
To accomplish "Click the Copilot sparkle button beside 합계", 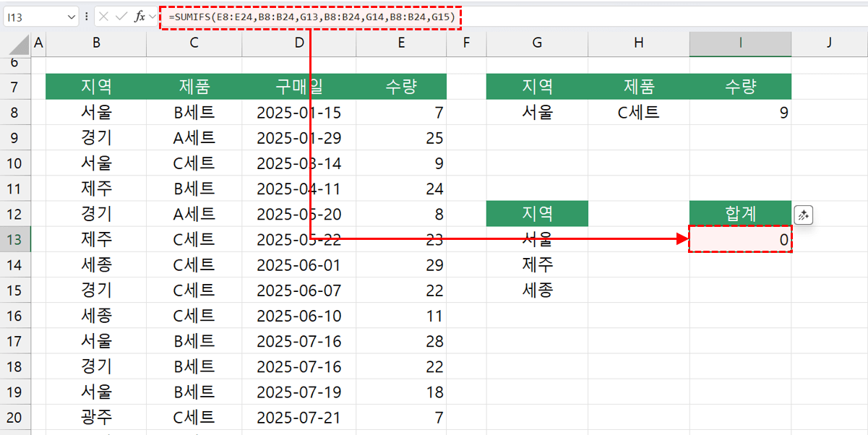I will tap(802, 215).
